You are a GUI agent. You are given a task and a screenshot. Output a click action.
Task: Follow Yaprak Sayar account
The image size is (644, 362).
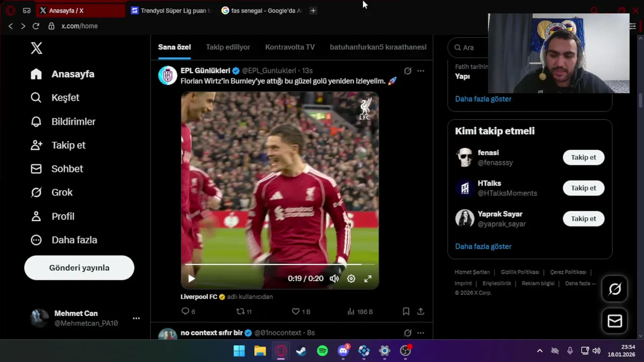point(583,219)
